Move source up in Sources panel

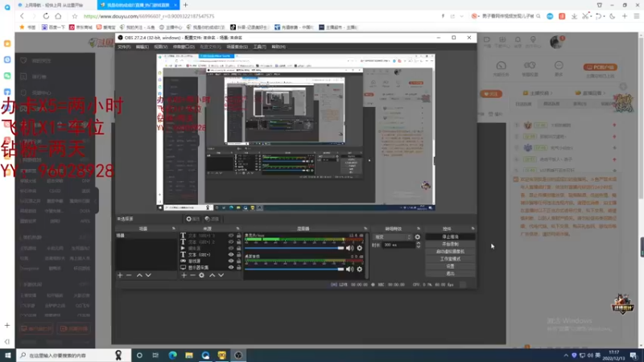click(x=212, y=275)
